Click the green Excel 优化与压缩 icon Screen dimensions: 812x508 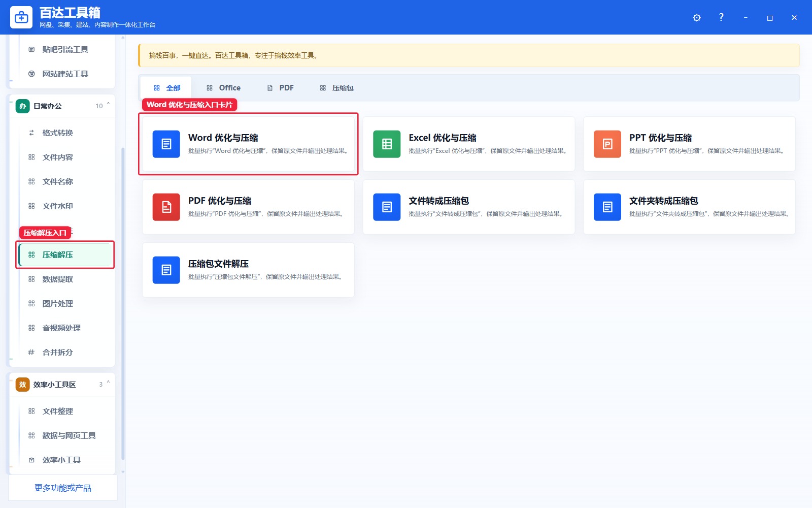(387, 144)
